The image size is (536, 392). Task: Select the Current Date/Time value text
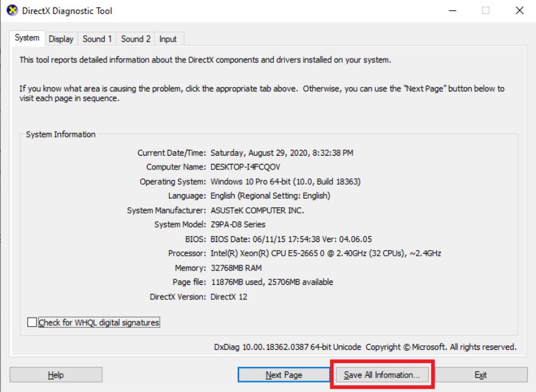(282, 153)
